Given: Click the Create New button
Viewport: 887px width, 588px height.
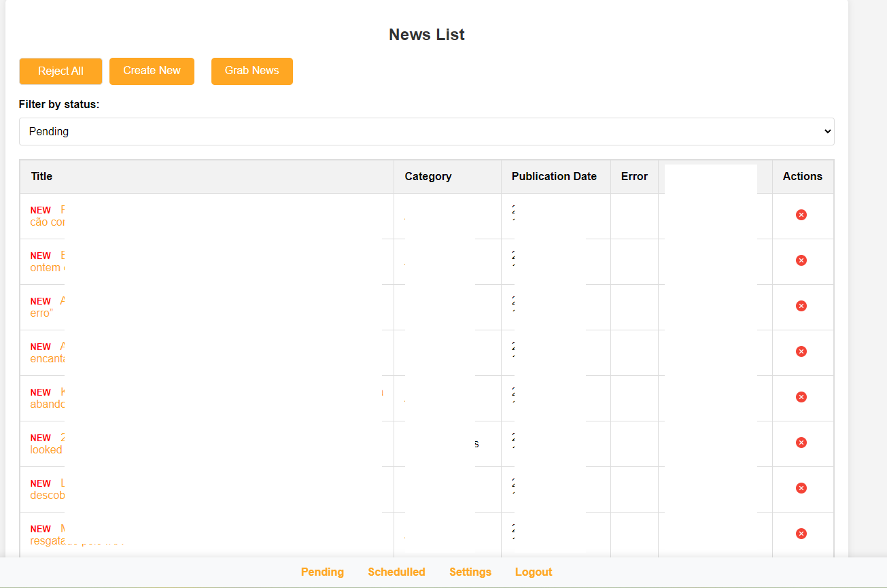Looking at the screenshot, I should [152, 71].
